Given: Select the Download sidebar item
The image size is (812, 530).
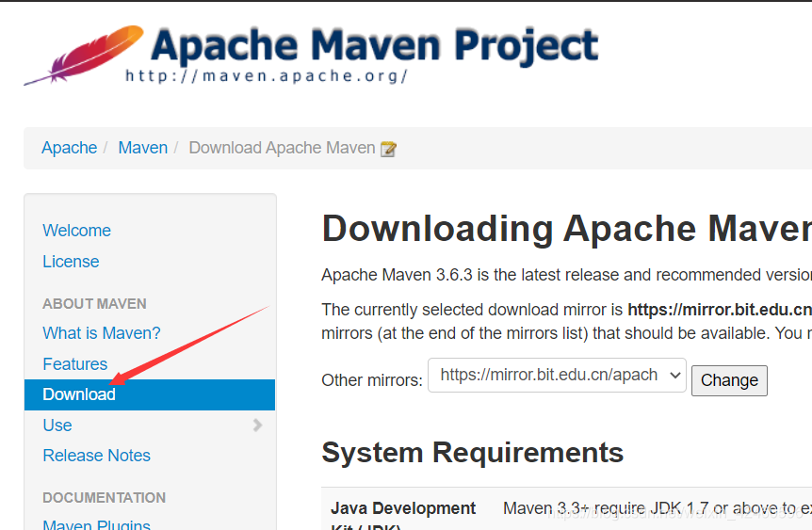Looking at the screenshot, I should 150,394.
